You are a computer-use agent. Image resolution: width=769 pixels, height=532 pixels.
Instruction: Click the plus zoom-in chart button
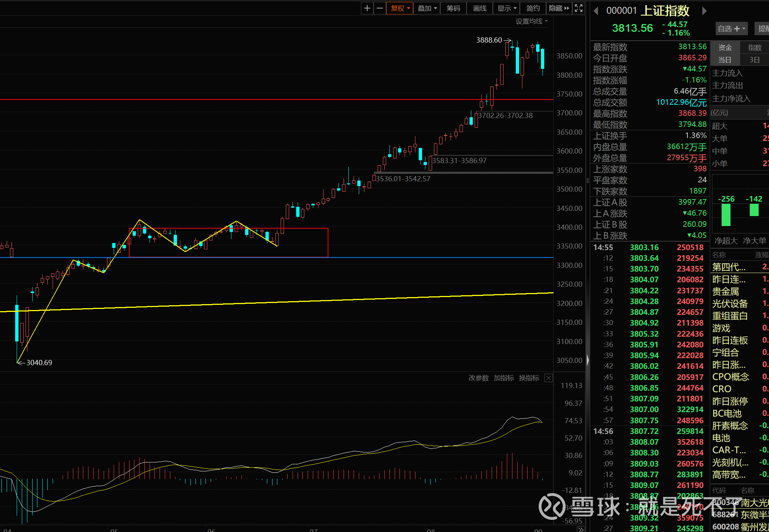coord(367,8)
